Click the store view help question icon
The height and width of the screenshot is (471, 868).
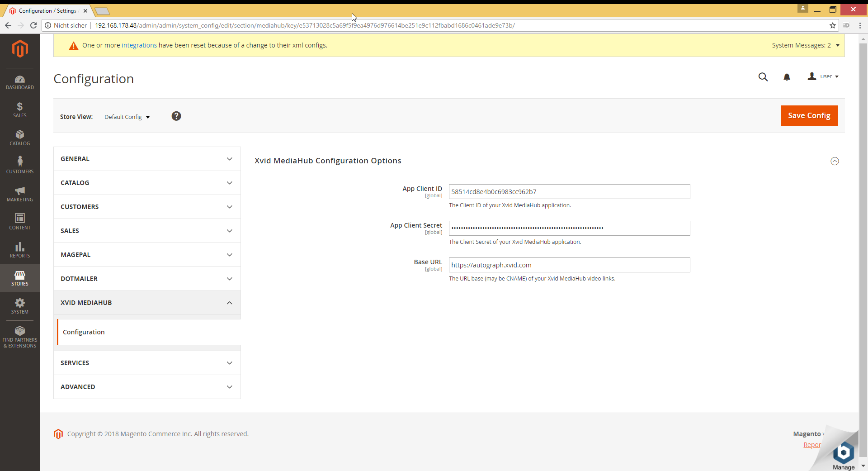tap(176, 116)
